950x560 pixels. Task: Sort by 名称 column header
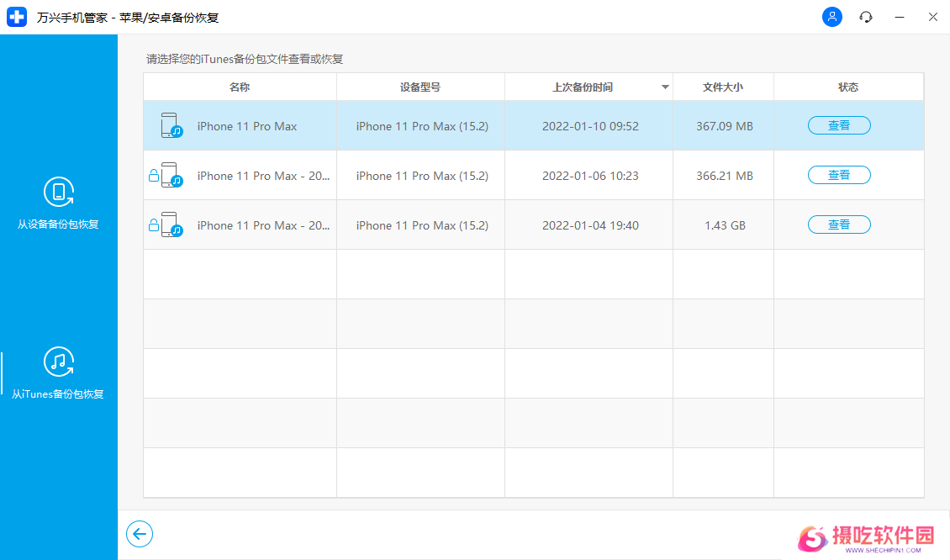[240, 87]
